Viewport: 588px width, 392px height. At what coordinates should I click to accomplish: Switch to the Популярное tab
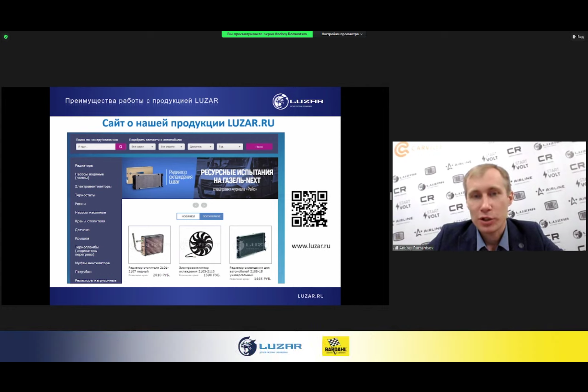coord(212,216)
